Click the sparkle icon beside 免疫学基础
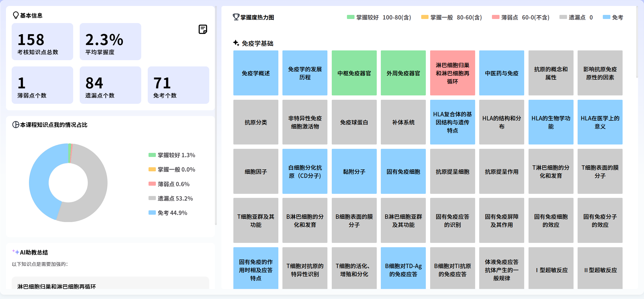This screenshot has height=299, width=644. click(x=235, y=43)
